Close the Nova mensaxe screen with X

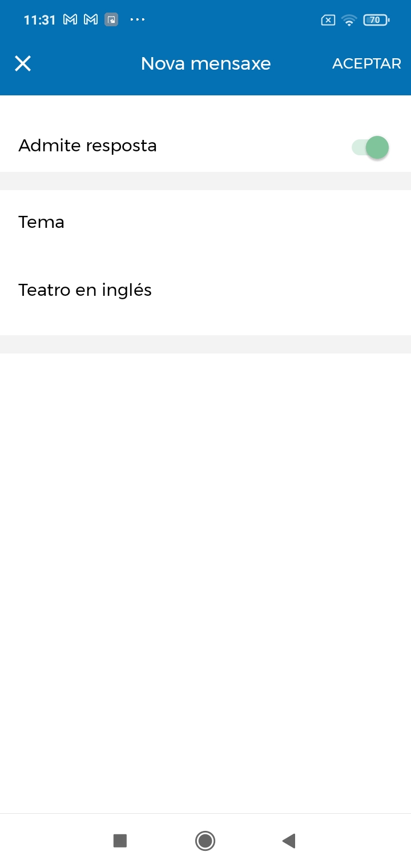click(x=23, y=63)
